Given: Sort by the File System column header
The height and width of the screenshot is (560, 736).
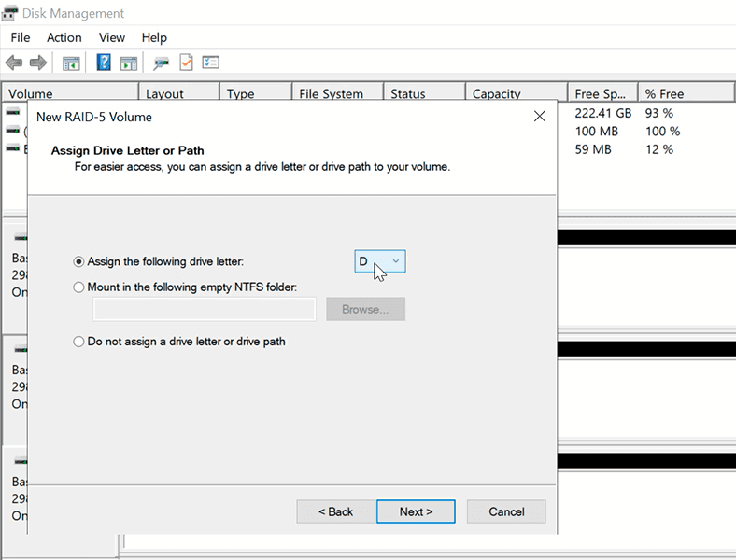Looking at the screenshot, I should coord(338,92).
